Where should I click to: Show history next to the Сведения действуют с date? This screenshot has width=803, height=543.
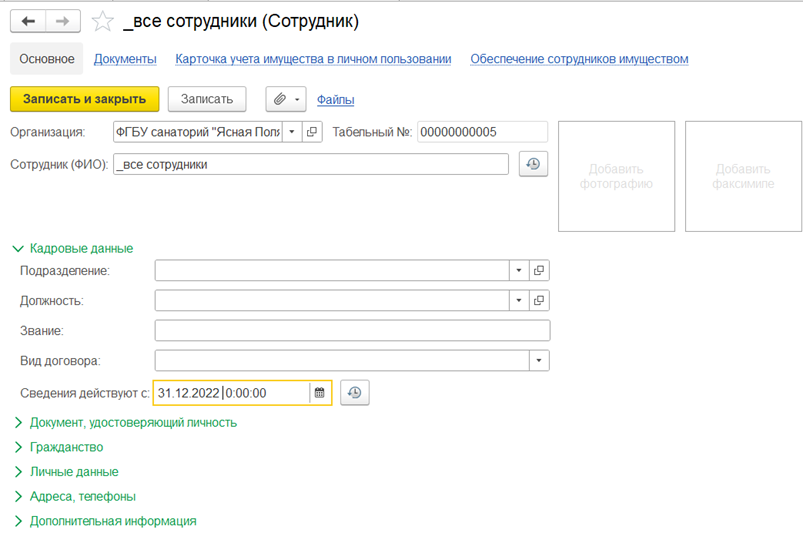[x=354, y=393]
